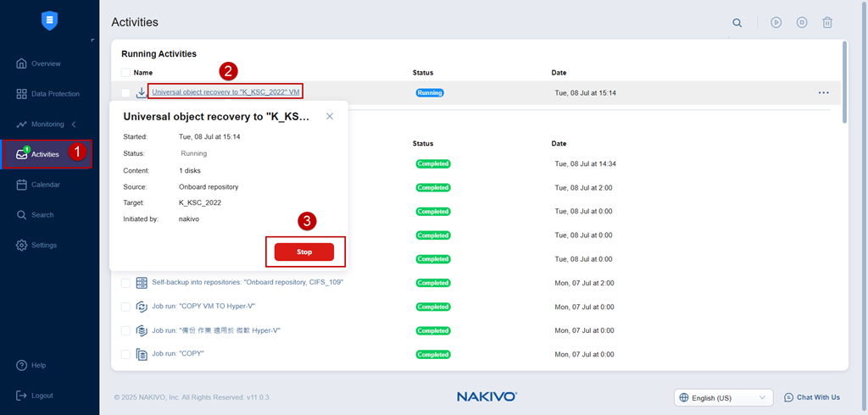This screenshot has width=868, height=415.
Task: Open Settings from the sidebar
Action: [x=36, y=245]
